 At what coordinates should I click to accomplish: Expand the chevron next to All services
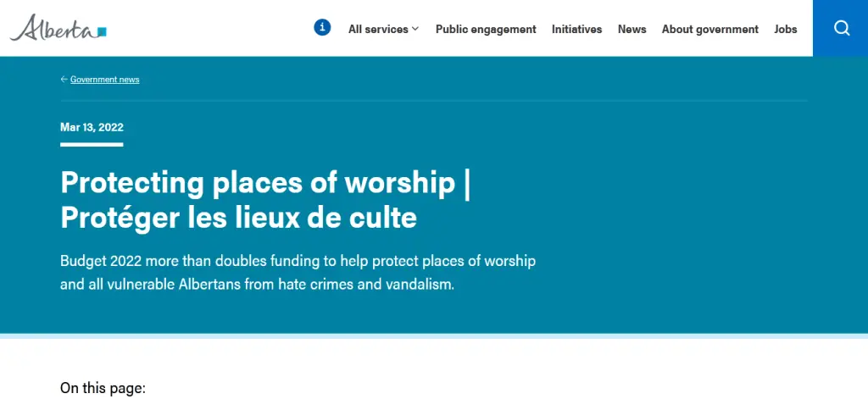tap(415, 29)
